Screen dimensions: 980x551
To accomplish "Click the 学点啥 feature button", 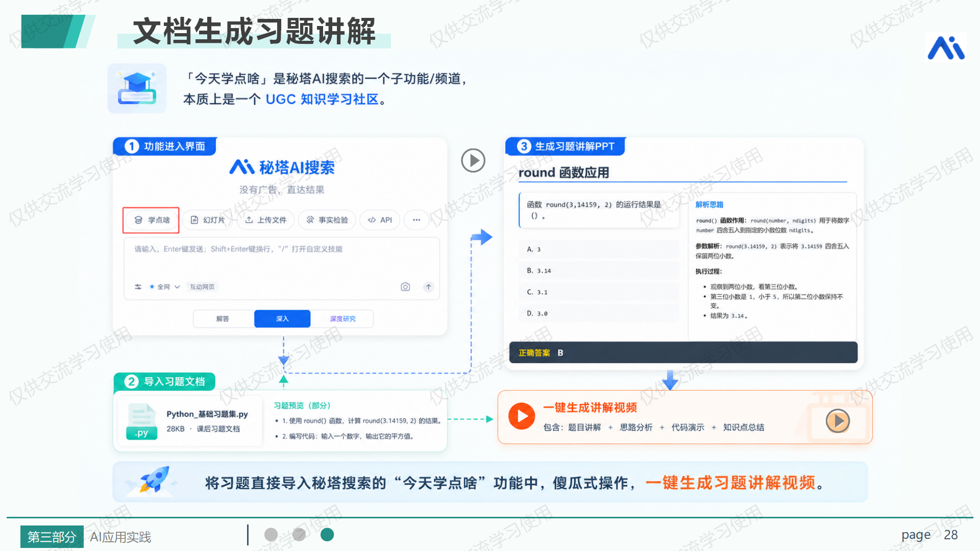I will point(151,220).
